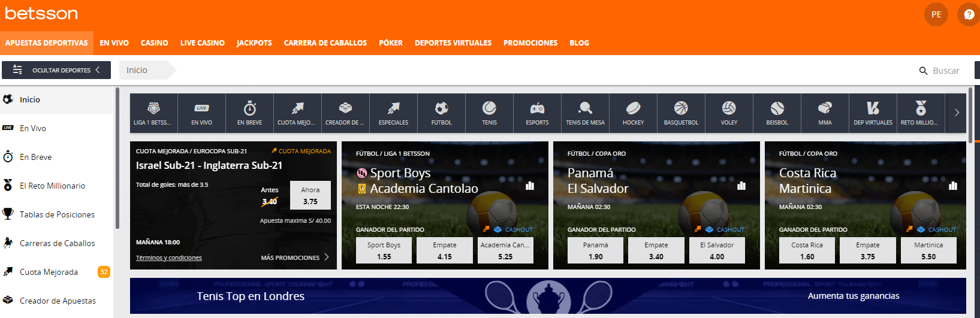Bet on Sport Boys at 1.55
The image size is (980, 318).
pos(384,250)
